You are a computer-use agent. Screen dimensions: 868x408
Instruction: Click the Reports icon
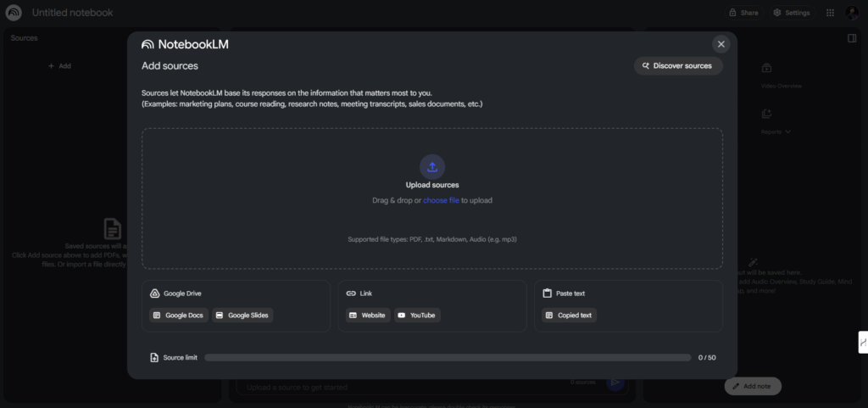(766, 114)
